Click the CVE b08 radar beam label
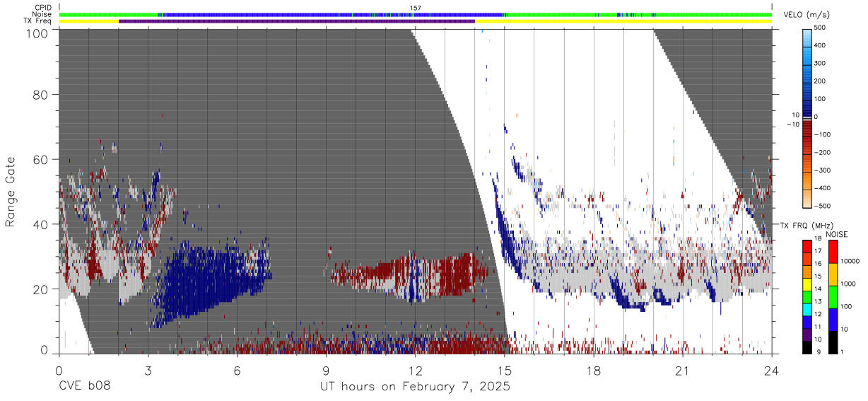The image size is (868, 401). (84, 386)
